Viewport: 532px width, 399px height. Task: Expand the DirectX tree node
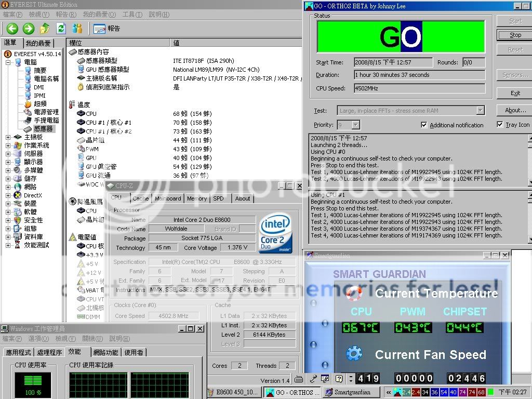pos(8,195)
